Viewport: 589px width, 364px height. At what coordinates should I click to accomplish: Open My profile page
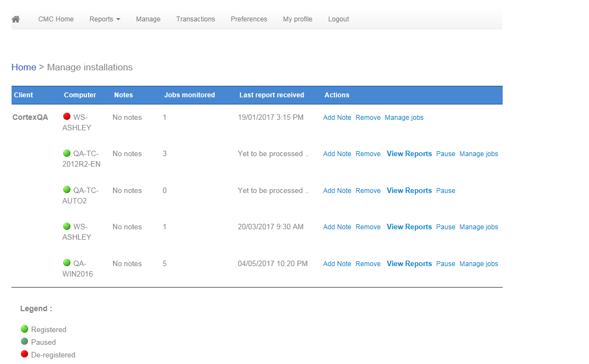tap(298, 19)
